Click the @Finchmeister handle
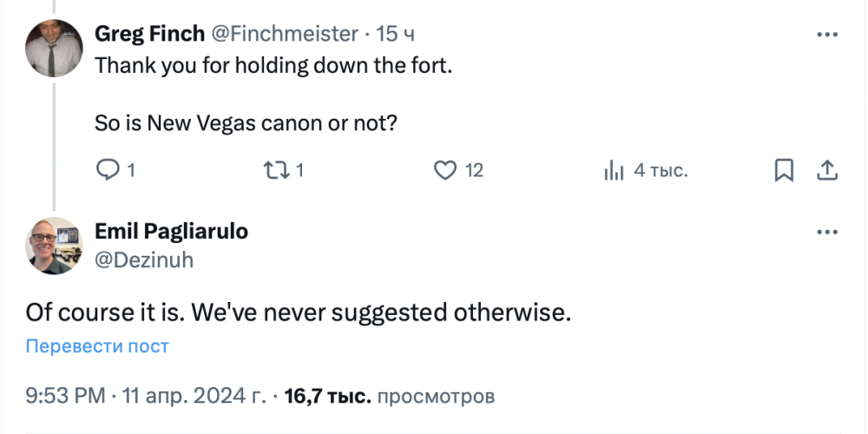The image size is (868, 434). click(x=285, y=34)
